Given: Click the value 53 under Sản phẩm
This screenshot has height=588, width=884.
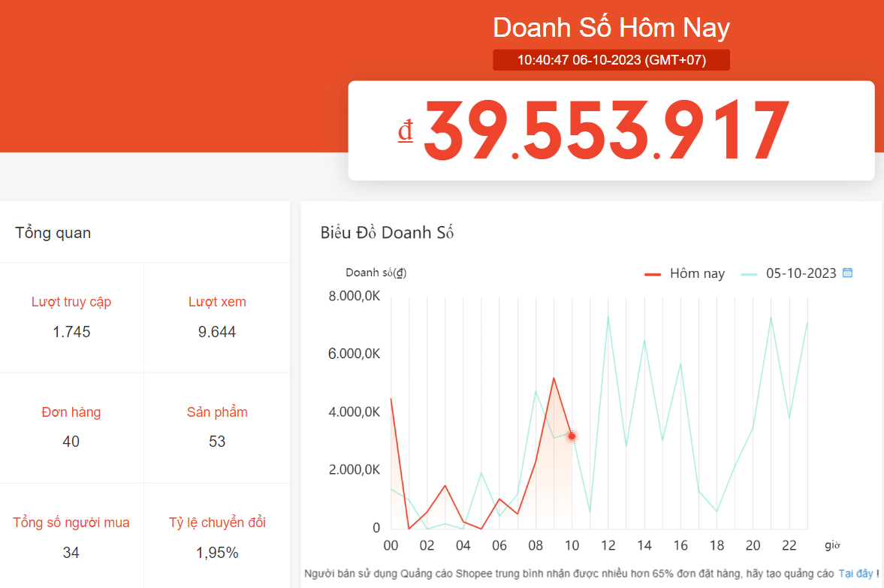Looking at the screenshot, I should (x=217, y=442).
